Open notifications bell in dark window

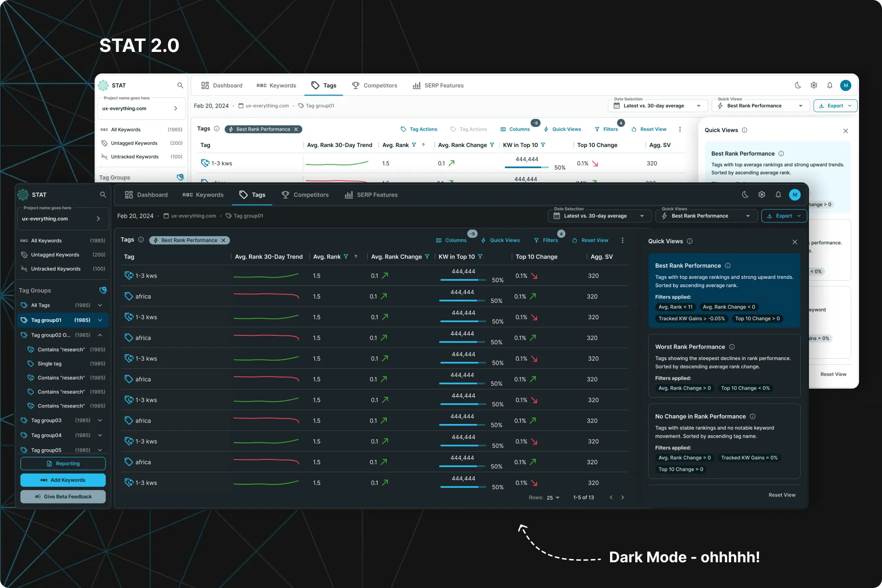pos(778,195)
